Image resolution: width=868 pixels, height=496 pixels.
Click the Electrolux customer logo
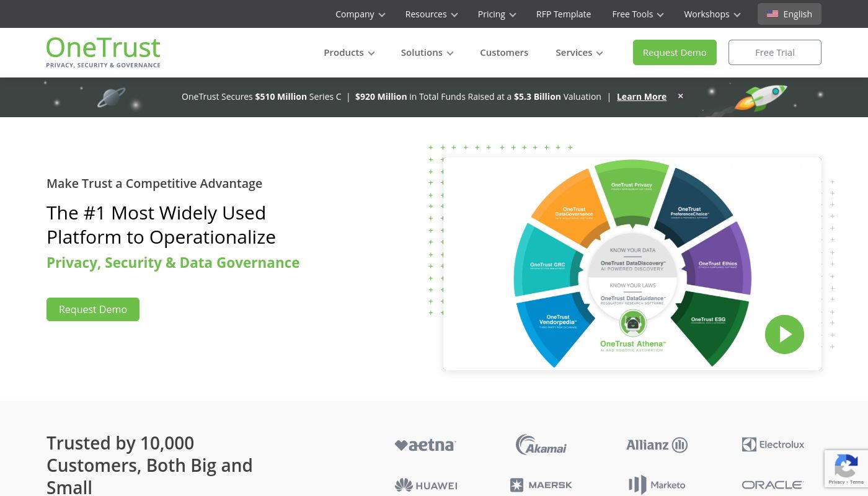pos(773,445)
